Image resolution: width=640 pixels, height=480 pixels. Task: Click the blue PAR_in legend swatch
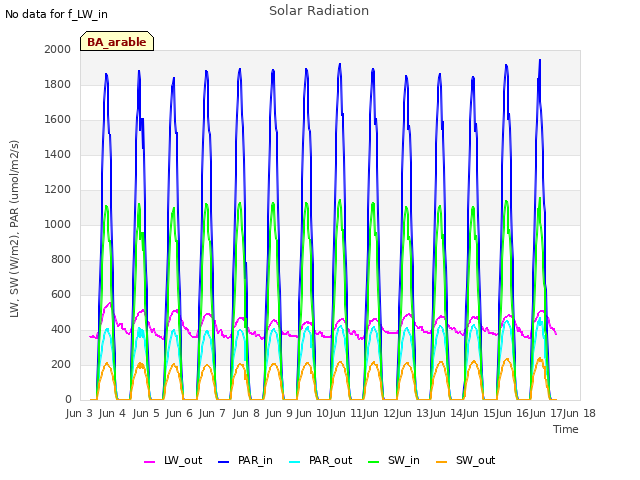click(x=224, y=462)
